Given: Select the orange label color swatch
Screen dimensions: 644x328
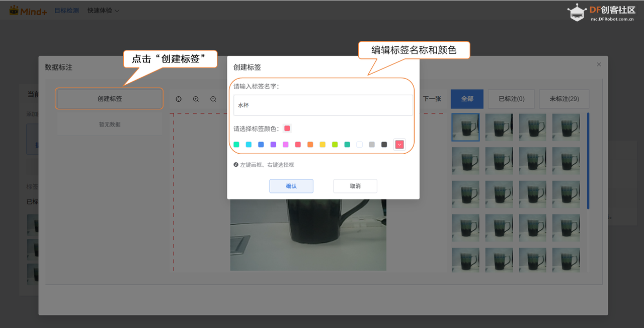Looking at the screenshot, I should coord(310,144).
